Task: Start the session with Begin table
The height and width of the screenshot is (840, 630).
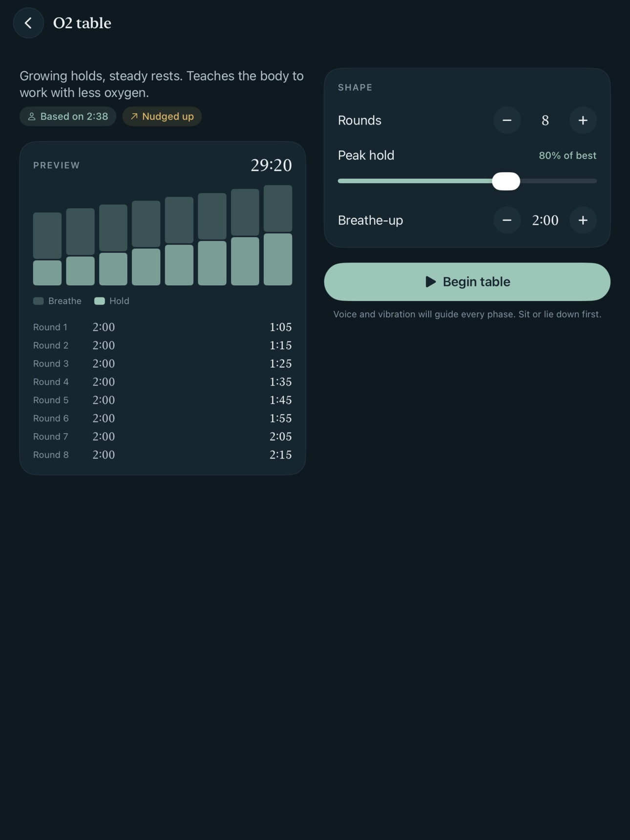Action: coord(467,282)
